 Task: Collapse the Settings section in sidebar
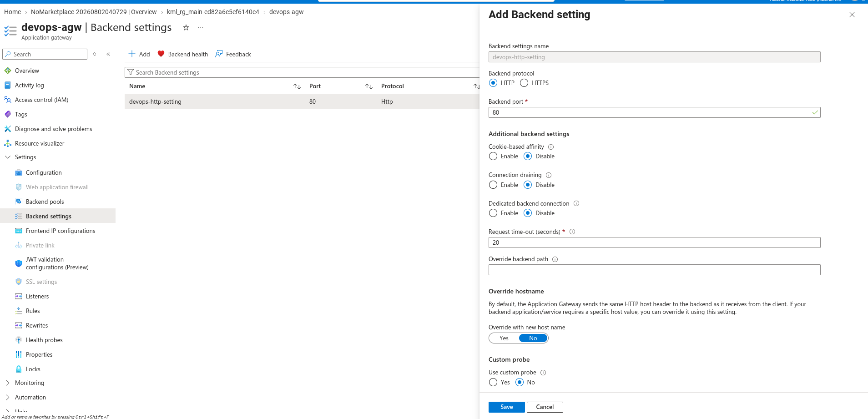(x=8, y=157)
